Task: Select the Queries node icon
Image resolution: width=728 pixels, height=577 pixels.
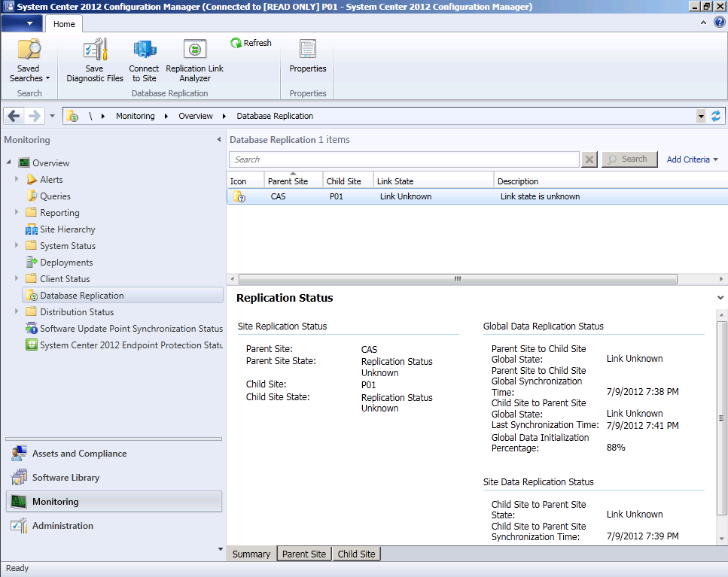Action: [x=32, y=196]
